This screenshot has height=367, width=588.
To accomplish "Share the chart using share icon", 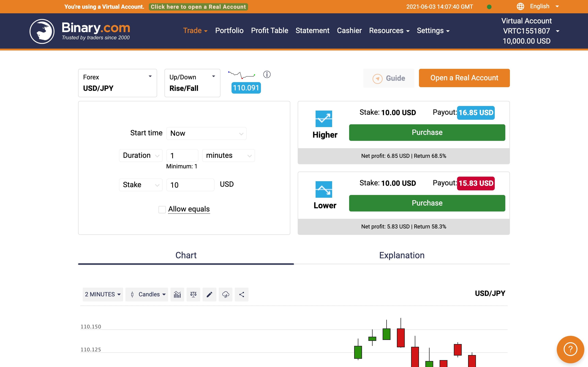I will (x=241, y=294).
